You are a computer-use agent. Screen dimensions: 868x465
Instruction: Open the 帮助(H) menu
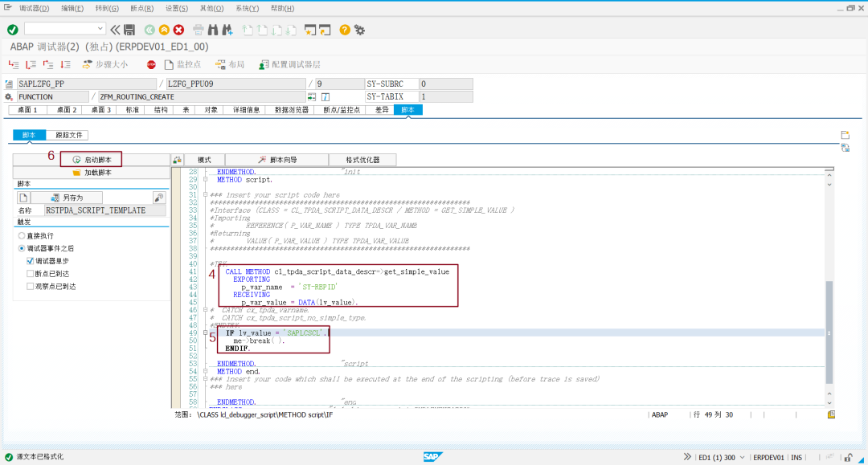coord(282,8)
